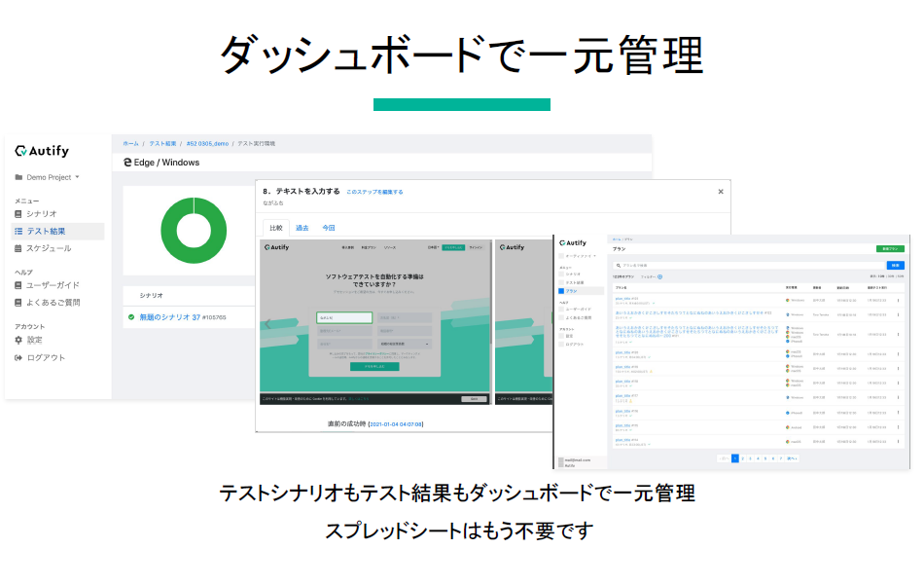This screenshot has width=924, height=585.
Task: Click the ログアウト logout icon
Action: 18,357
